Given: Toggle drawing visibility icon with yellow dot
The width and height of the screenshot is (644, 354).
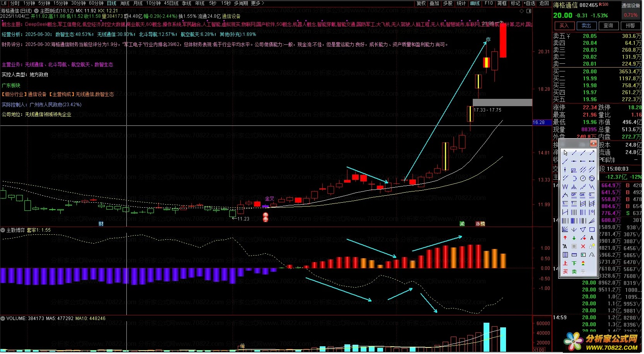Looking at the screenshot, I should [x=592, y=246].
